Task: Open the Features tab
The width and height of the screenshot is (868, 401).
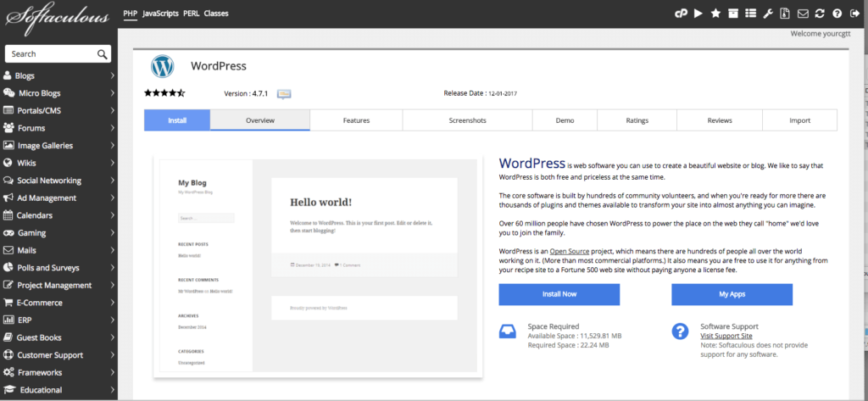Action: pos(356,120)
